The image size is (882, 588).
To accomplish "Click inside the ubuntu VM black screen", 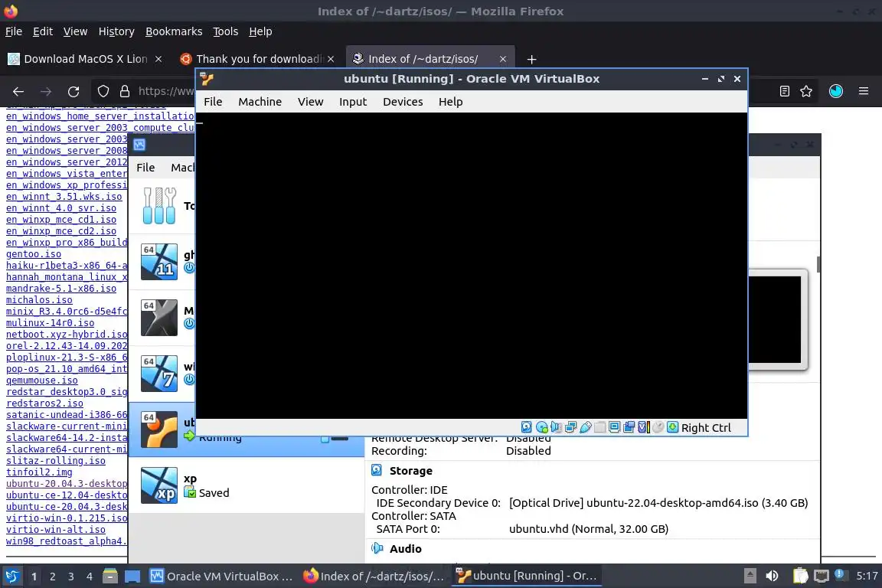I will tap(472, 266).
